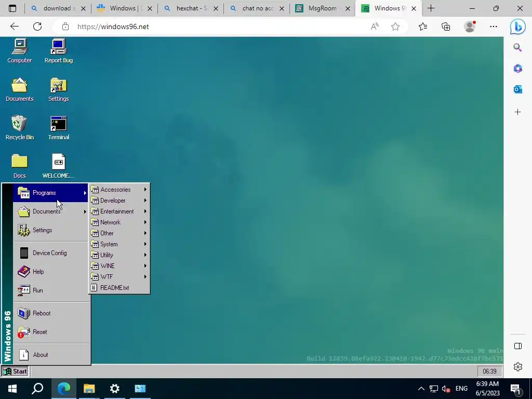This screenshot has height=399, width=532.
Task: Open host taskbar search icon
Action: [x=37, y=389]
